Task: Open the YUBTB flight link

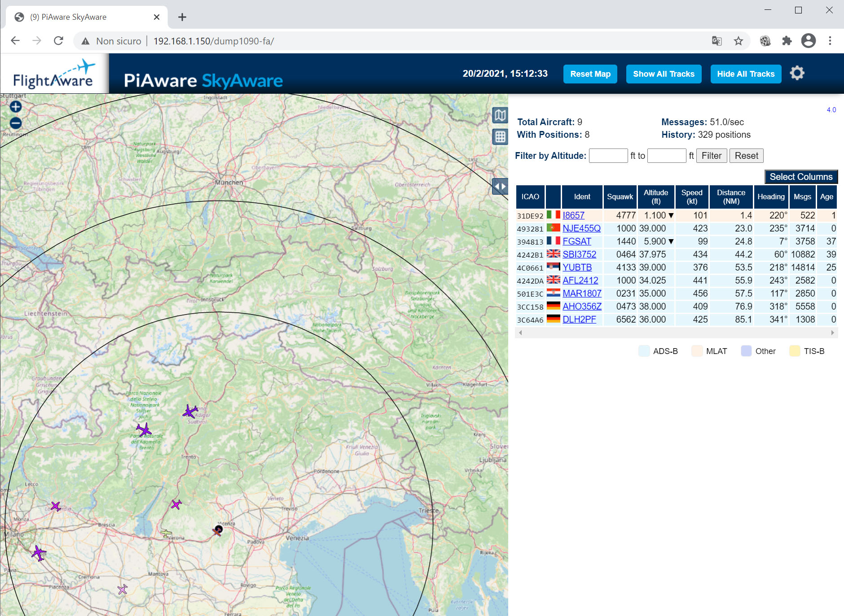Action: point(577,267)
